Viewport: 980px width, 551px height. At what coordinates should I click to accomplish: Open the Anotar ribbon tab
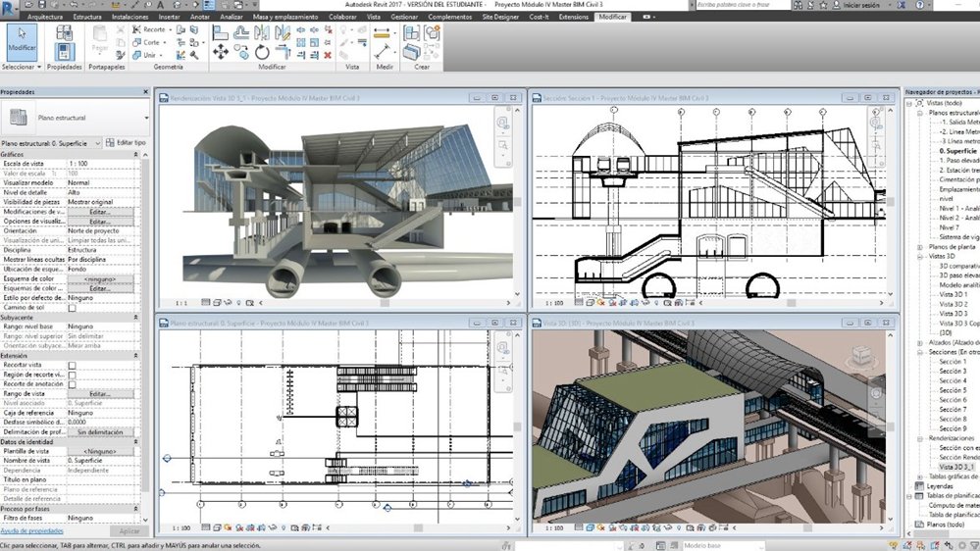point(200,17)
